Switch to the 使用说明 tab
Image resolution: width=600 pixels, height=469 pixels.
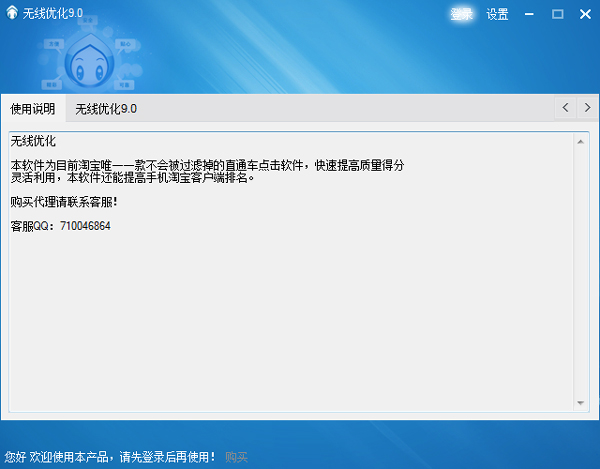point(33,109)
